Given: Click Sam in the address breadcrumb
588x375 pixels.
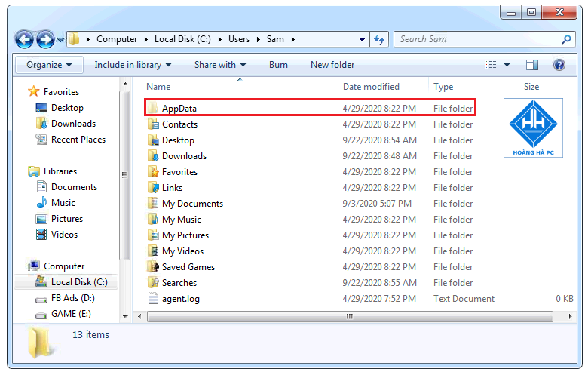Looking at the screenshot, I should coord(275,39).
